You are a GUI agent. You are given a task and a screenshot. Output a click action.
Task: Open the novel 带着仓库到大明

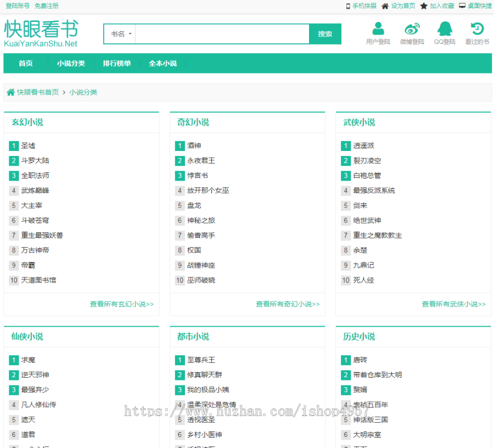[378, 375]
